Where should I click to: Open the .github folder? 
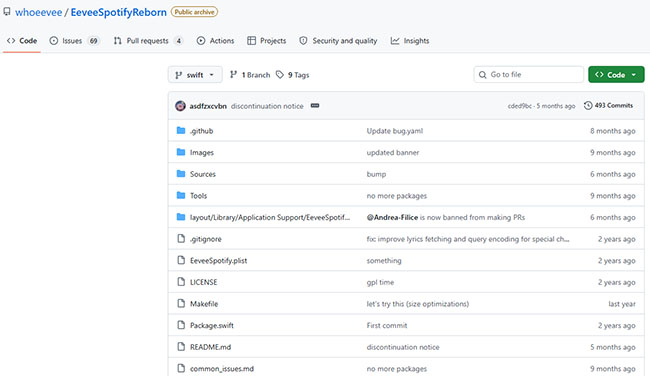(201, 131)
